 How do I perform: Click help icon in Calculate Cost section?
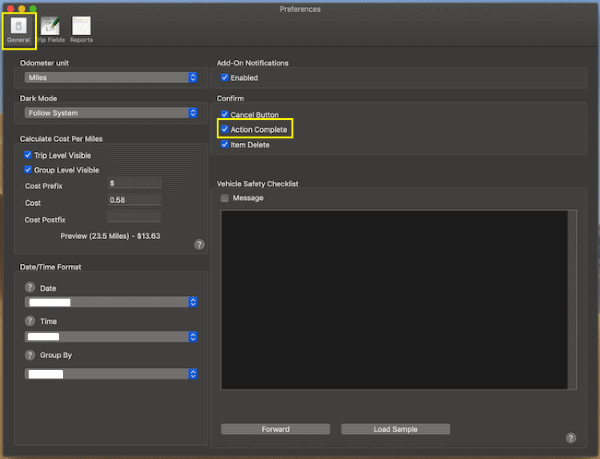(x=199, y=244)
